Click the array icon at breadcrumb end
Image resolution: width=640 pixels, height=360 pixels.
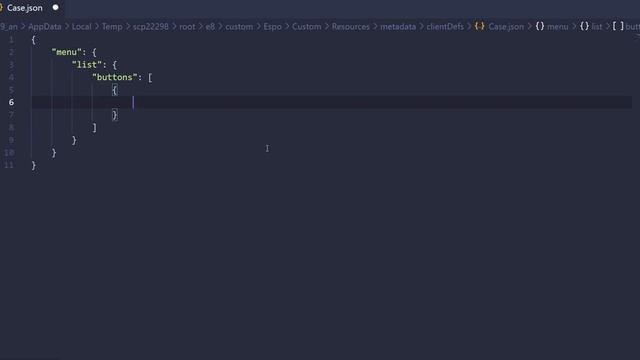coord(618,26)
